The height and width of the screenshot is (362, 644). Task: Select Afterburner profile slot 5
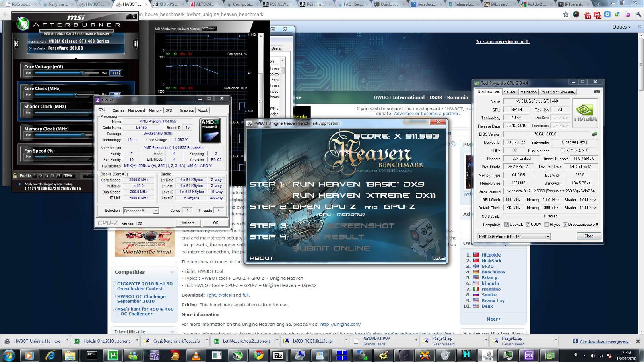pos(59,176)
